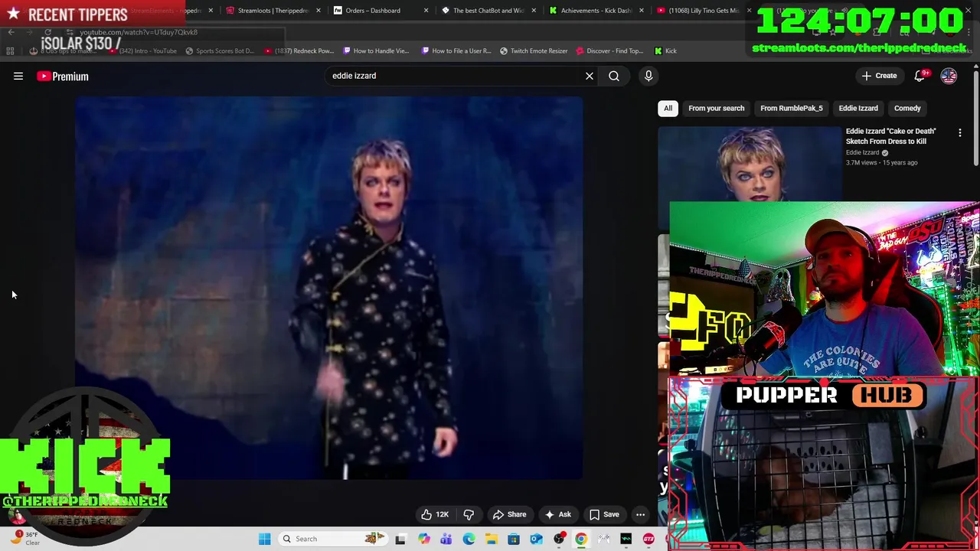The image size is (980, 551).
Task: Open YouTube notifications bell
Action: 920,76
